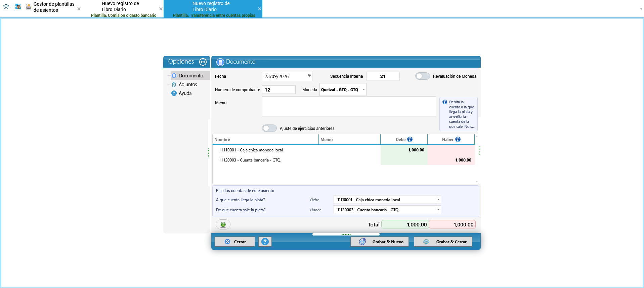Open the Haber account dropdown arrow
Image resolution: width=644 pixels, height=288 pixels.
pos(438,210)
